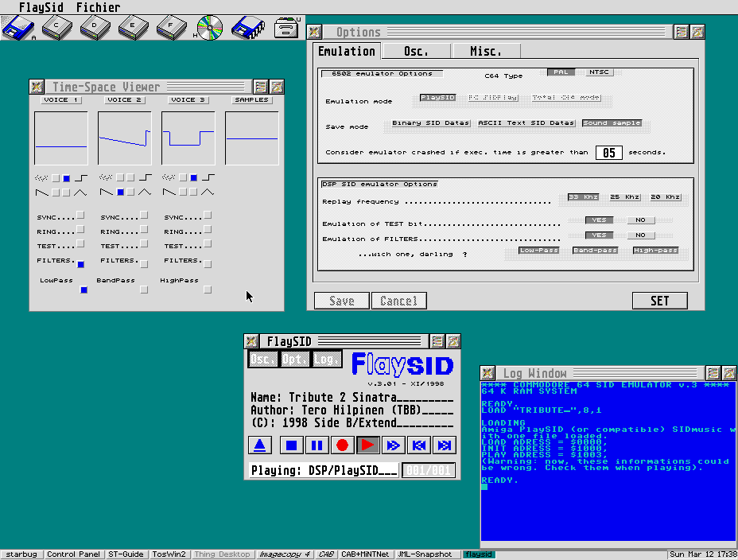Set replay frequency to 20 Khz

coord(666,197)
